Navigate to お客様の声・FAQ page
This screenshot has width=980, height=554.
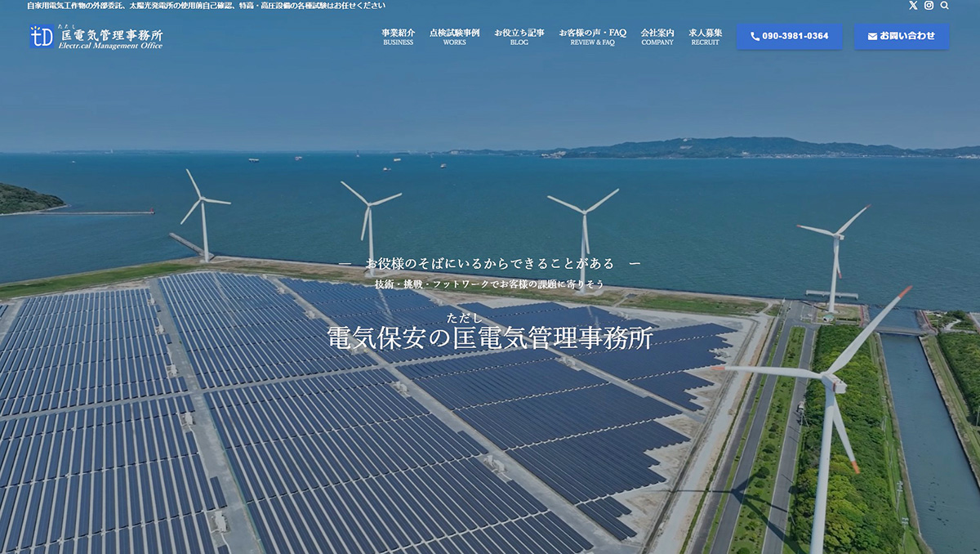[592, 37]
